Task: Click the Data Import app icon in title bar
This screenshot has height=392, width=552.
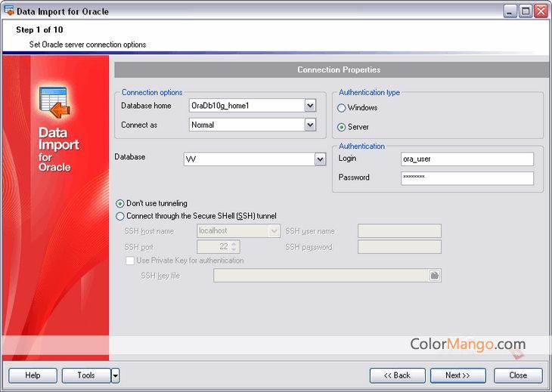Action: click(9, 11)
